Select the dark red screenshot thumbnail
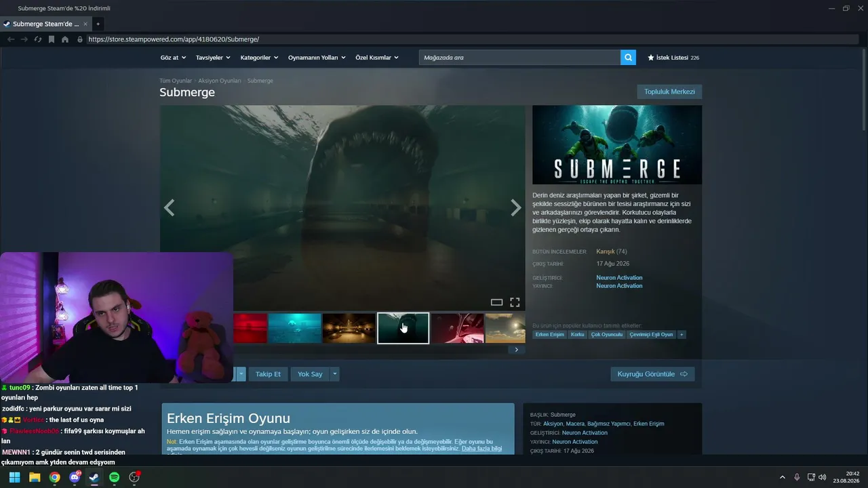Screen dimensions: 868x488 (x=458, y=328)
